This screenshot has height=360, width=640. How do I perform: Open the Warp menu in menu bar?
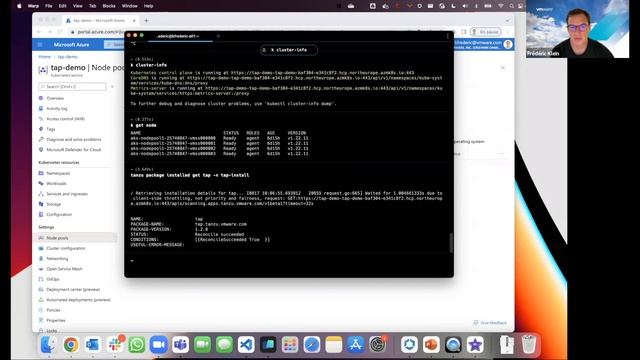(33, 6)
